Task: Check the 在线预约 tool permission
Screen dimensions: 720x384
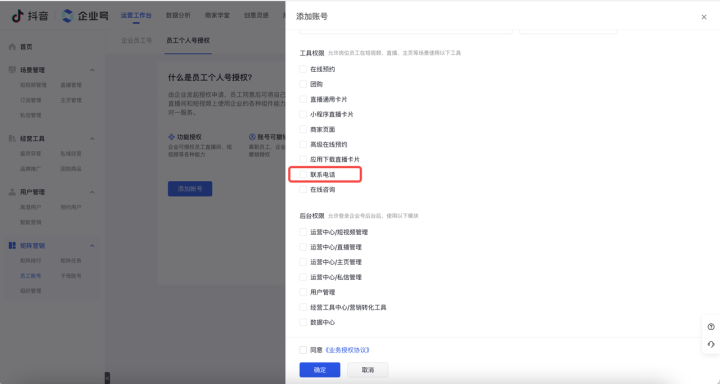Action: coord(303,69)
